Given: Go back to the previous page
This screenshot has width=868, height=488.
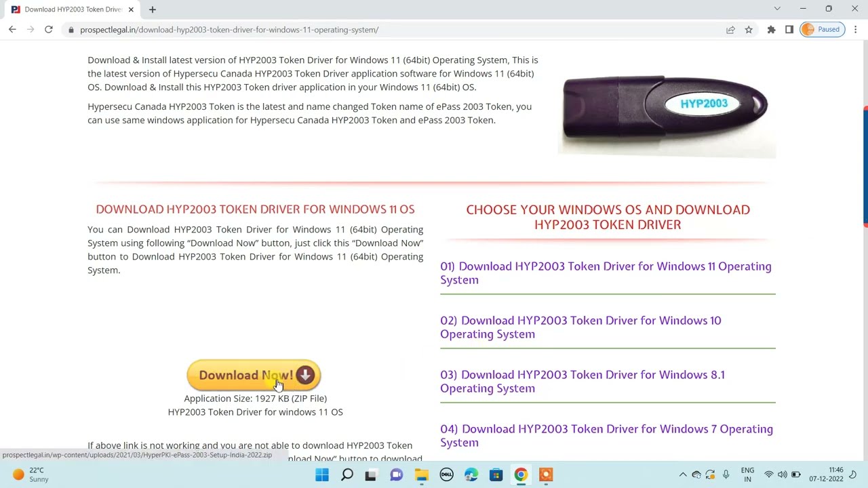Looking at the screenshot, I should [x=12, y=30].
